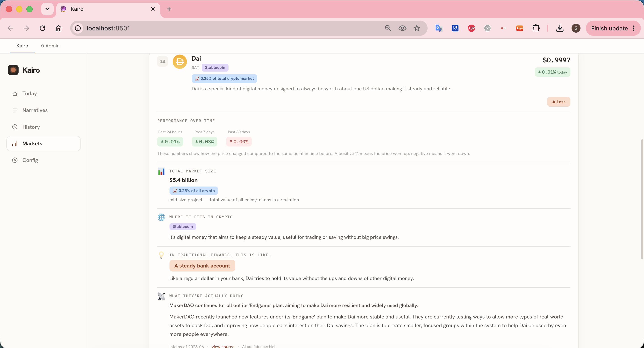Click the red pill extension icon

coord(504,28)
